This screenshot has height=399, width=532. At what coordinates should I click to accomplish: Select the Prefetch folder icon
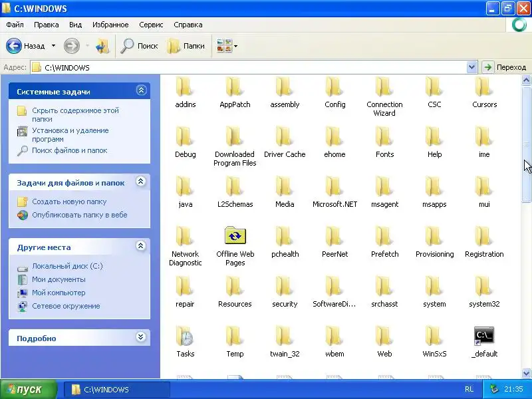pyautogui.click(x=384, y=236)
